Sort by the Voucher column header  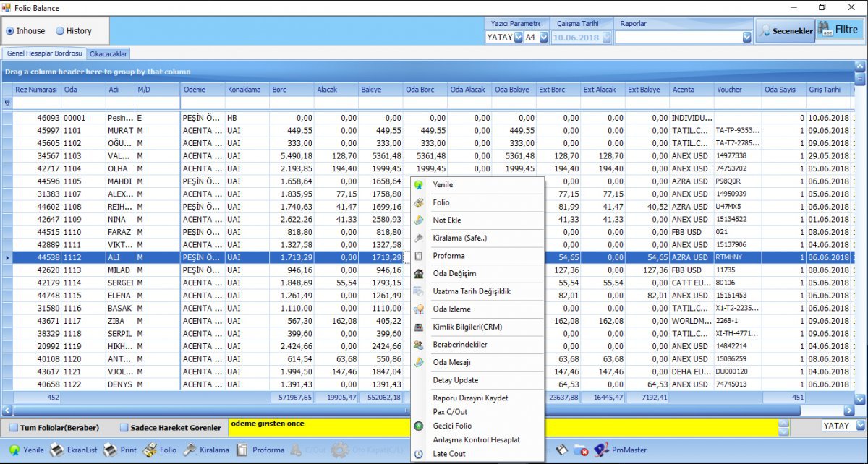coord(739,90)
